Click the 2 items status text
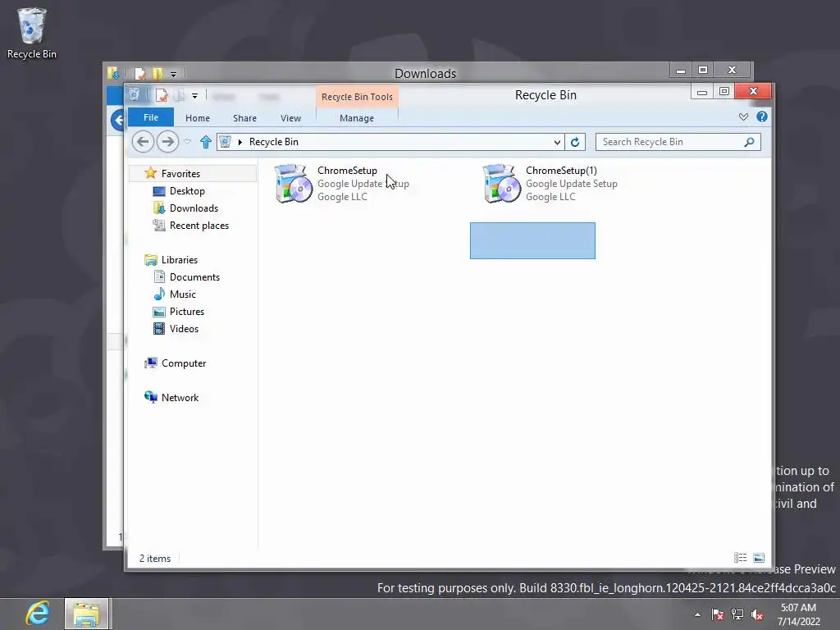This screenshot has height=630, width=840. pyautogui.click(x=155, y=558)
